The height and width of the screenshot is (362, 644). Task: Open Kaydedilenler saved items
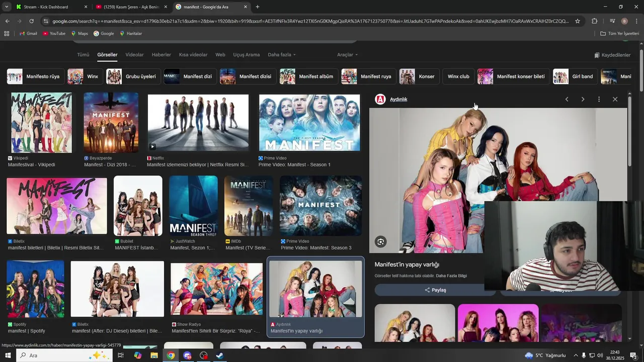pyautogui.click(x=612, y=55)
